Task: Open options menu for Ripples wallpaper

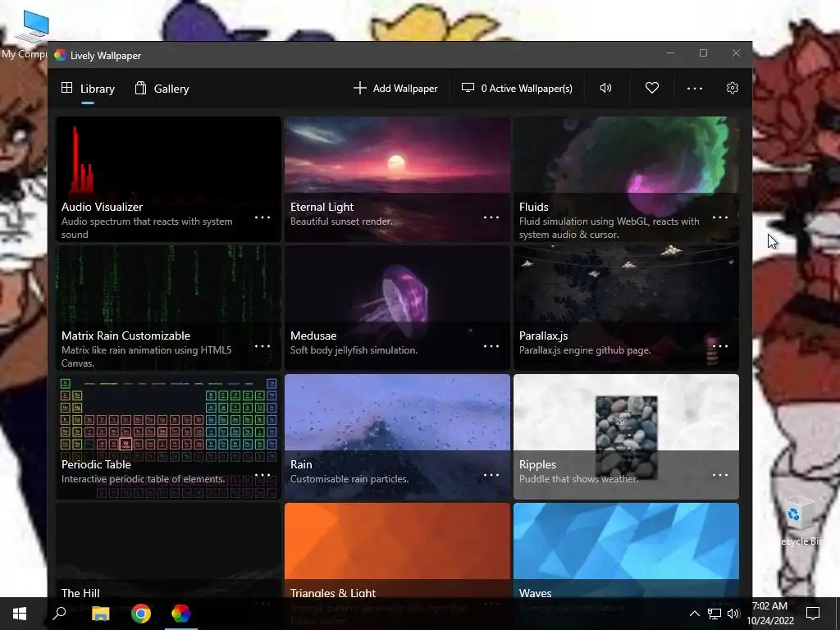Action: point(720,475)
